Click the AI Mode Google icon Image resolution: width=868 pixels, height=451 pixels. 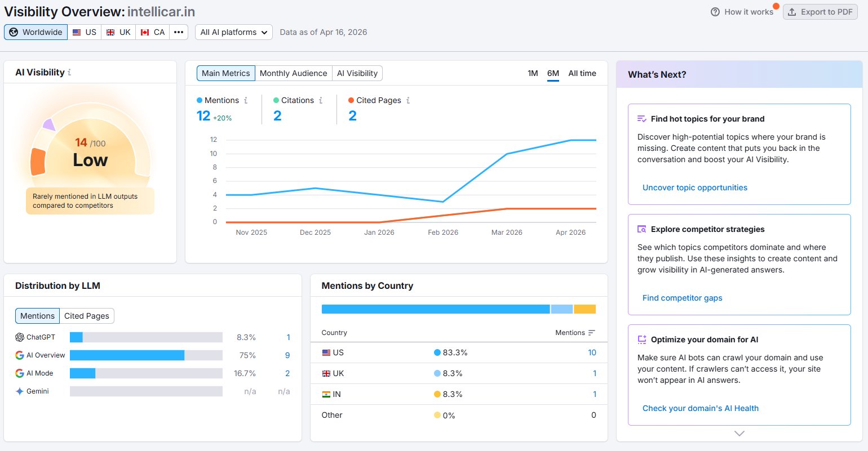click(x=20, y=373)
